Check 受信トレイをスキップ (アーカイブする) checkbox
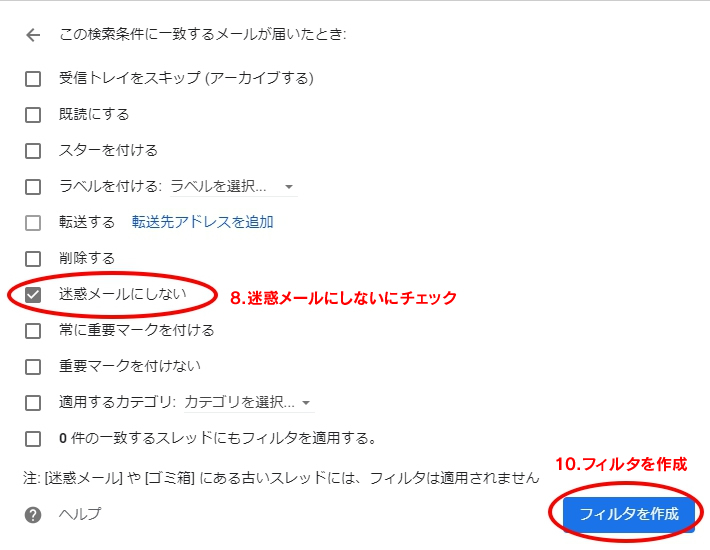Viewport: 710px width, 550px height. [33, 79]
